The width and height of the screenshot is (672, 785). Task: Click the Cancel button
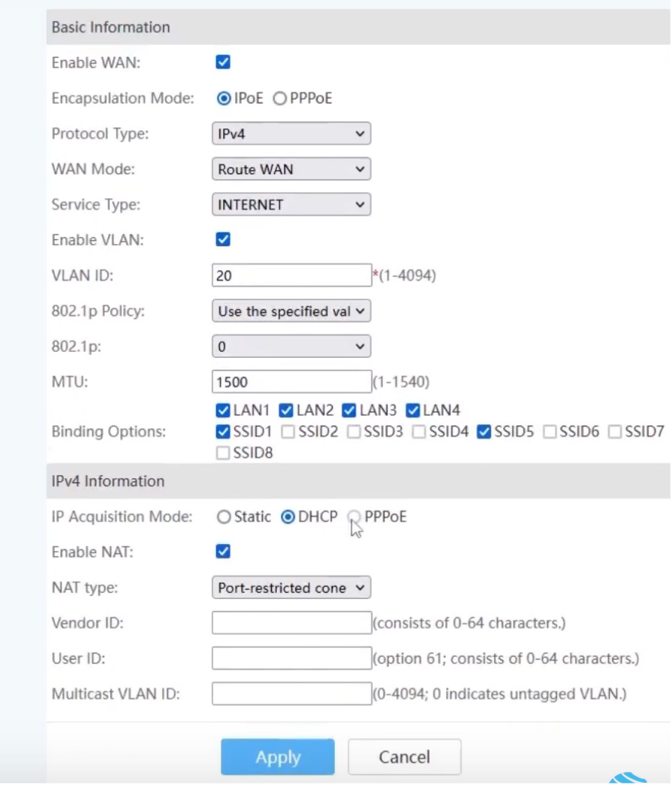pos(404,757)
